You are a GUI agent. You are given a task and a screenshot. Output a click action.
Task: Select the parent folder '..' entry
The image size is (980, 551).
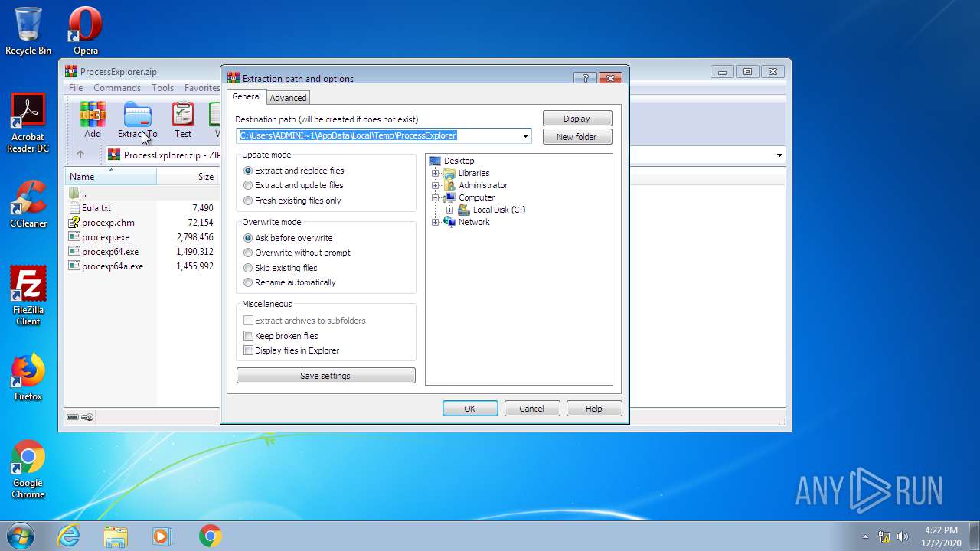click(x=78, y=194)
